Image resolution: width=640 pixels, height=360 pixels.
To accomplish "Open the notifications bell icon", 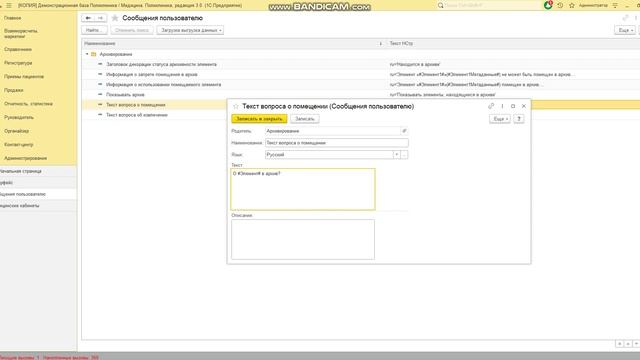I will pos(548,5).
